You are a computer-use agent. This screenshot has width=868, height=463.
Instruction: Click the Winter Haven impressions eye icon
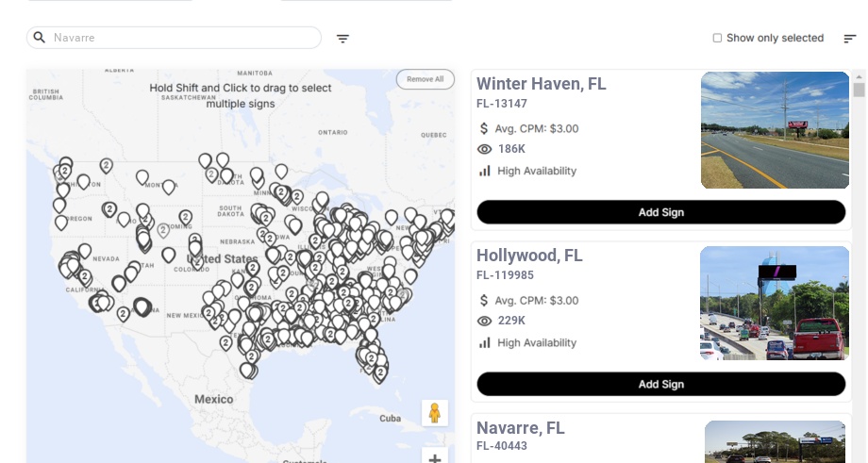point(485,149)
